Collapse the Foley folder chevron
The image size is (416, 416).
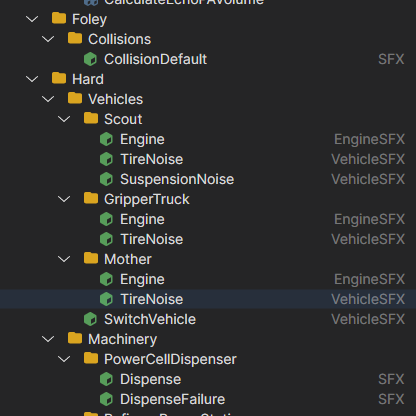pos(32,19)
